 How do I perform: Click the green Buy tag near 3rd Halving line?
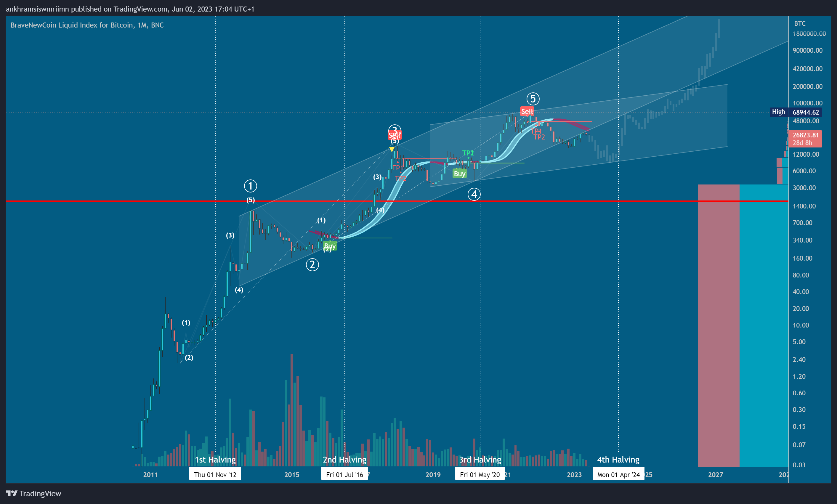click(x=460, y=174)
